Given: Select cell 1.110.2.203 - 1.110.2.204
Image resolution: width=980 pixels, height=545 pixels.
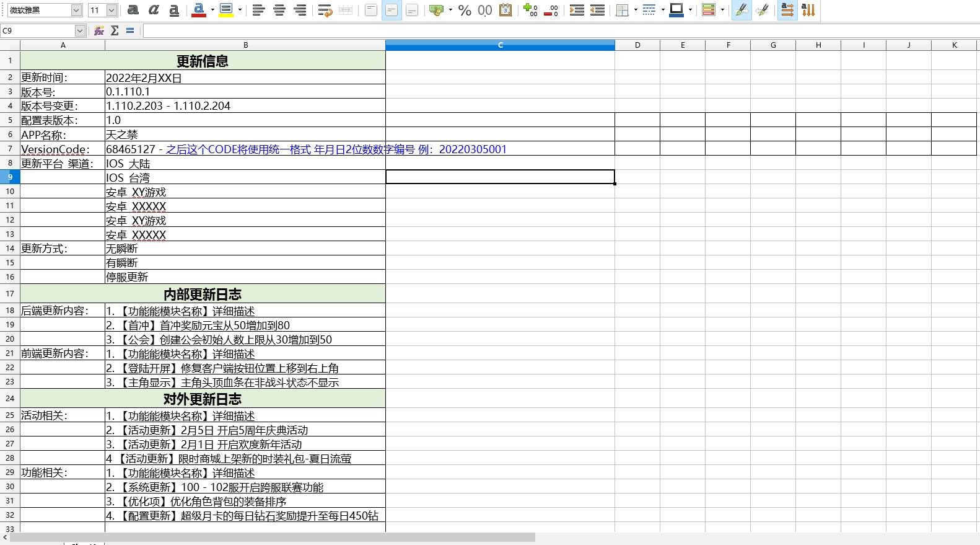Looking at the screenshot, I should [x=245, y=105].
